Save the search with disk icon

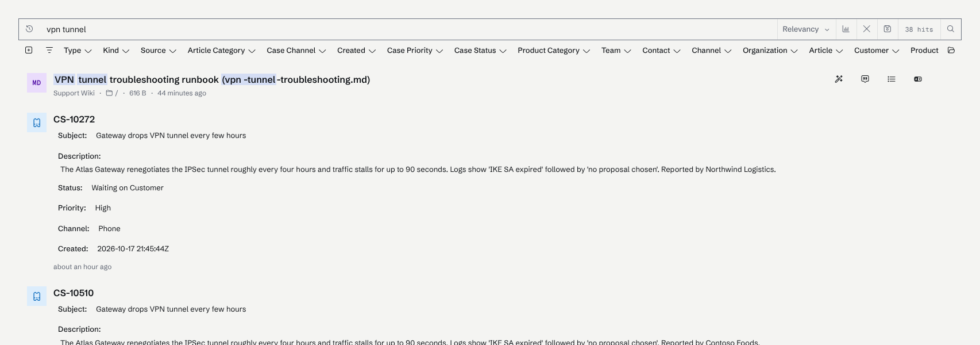tap(888, 29)
